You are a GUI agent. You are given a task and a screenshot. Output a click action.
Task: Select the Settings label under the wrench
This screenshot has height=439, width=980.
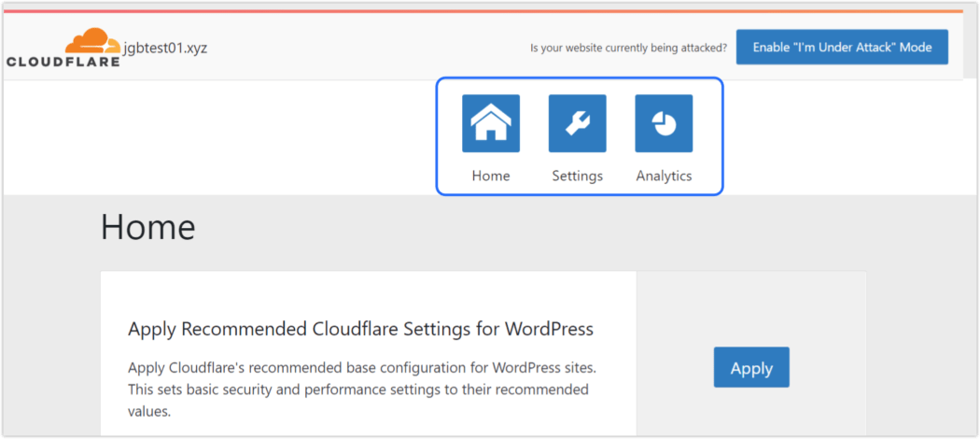pyautogui.click(x=577, y=176)
